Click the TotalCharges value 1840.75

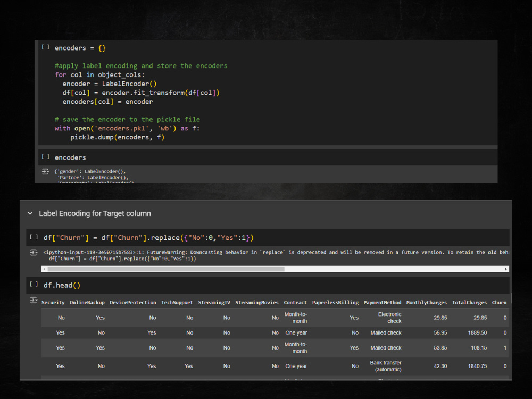[477, 366]
